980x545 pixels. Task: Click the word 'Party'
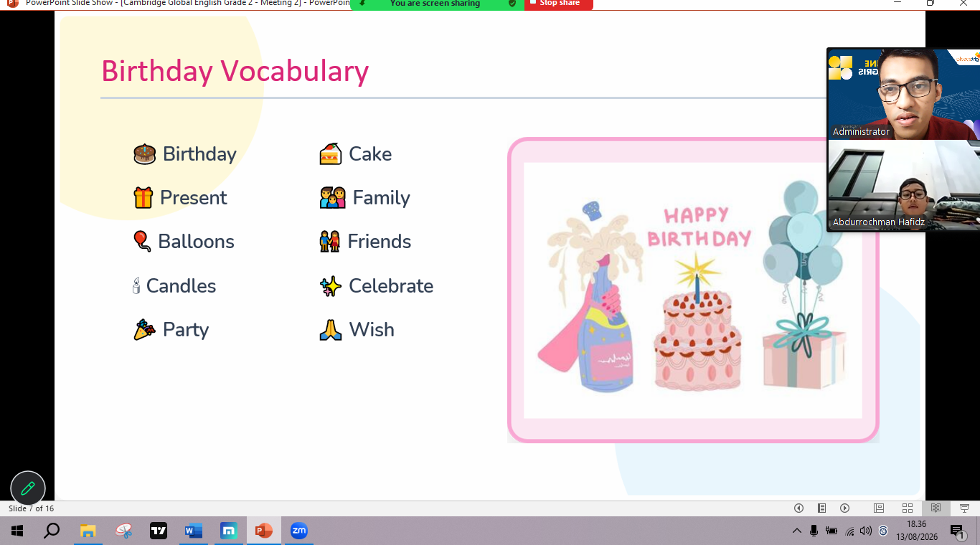[x=186, y=330]
